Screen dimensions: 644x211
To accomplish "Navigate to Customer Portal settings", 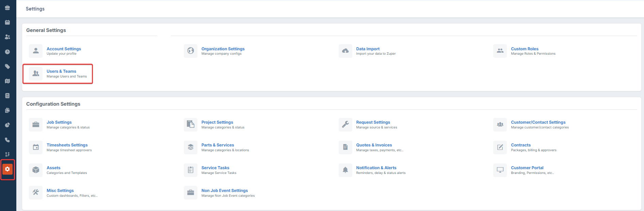I will 527,168.
